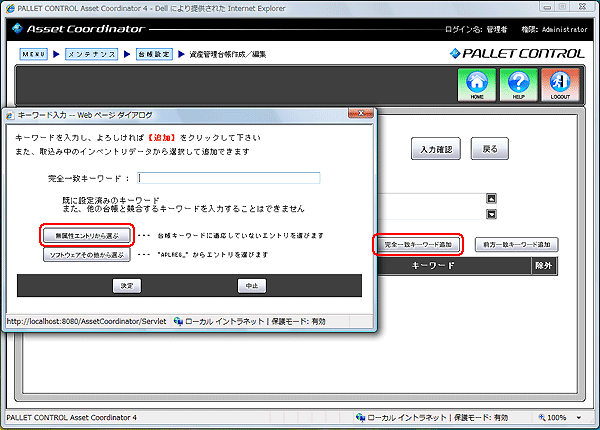The width and height of the screenshot is (600, 430).
Task: Click the 完全一致キーワード input field
Action: tap(229, 178)
